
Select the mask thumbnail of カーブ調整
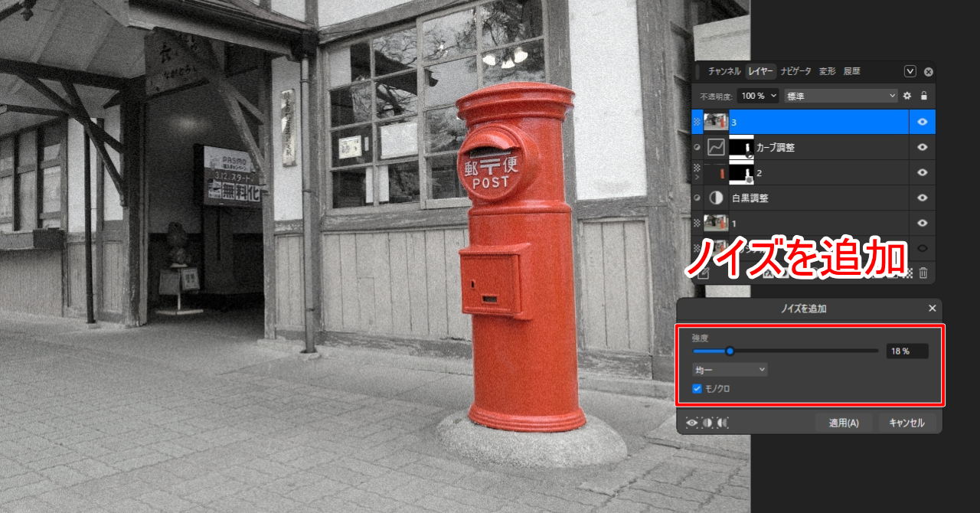coord(741,146)
